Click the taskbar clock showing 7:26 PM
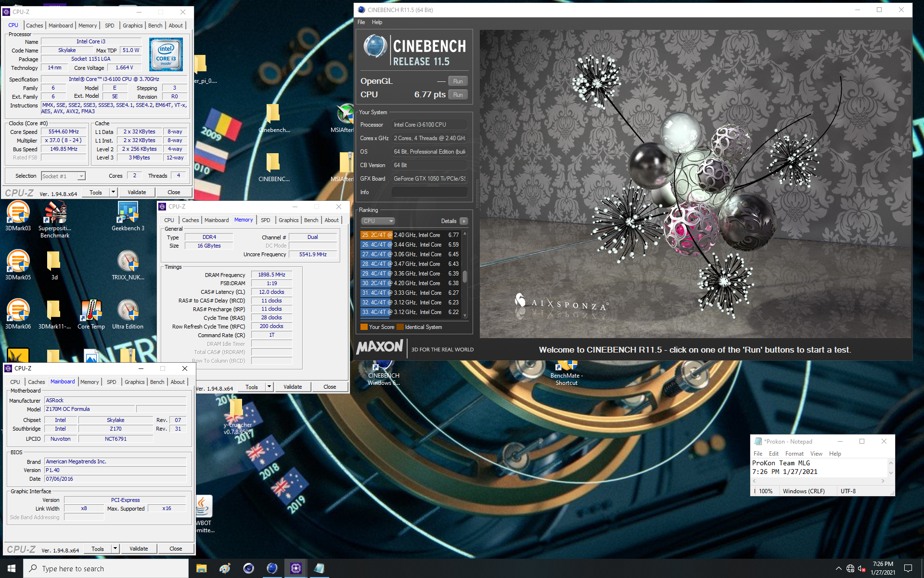This screenshot has width=924, height=578. [883, 568]
